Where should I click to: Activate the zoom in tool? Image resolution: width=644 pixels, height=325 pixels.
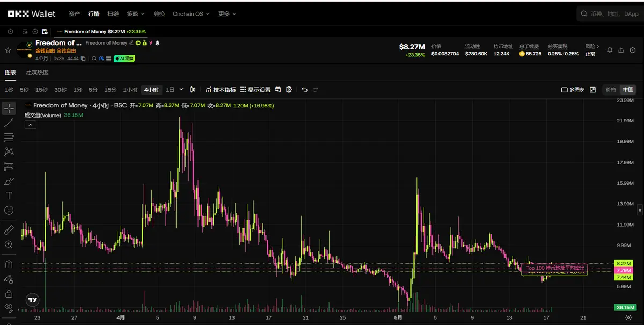9,244
